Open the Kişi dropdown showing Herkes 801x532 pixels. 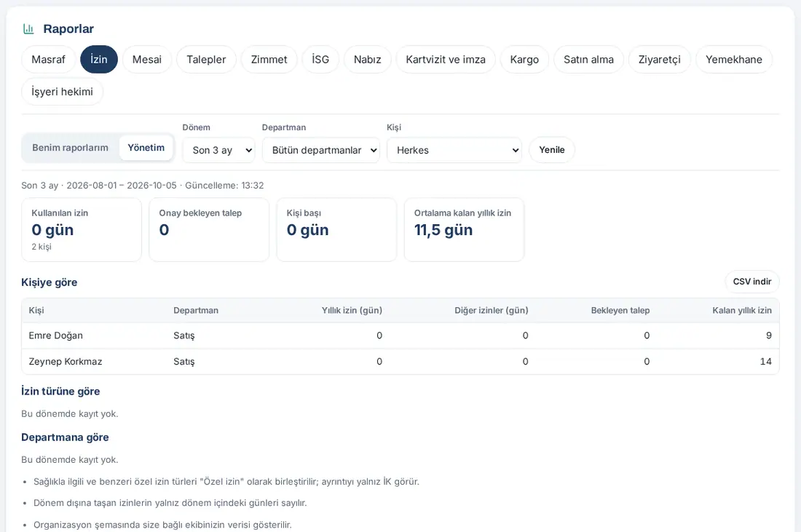pyautogui.click(x=454, y=150)
